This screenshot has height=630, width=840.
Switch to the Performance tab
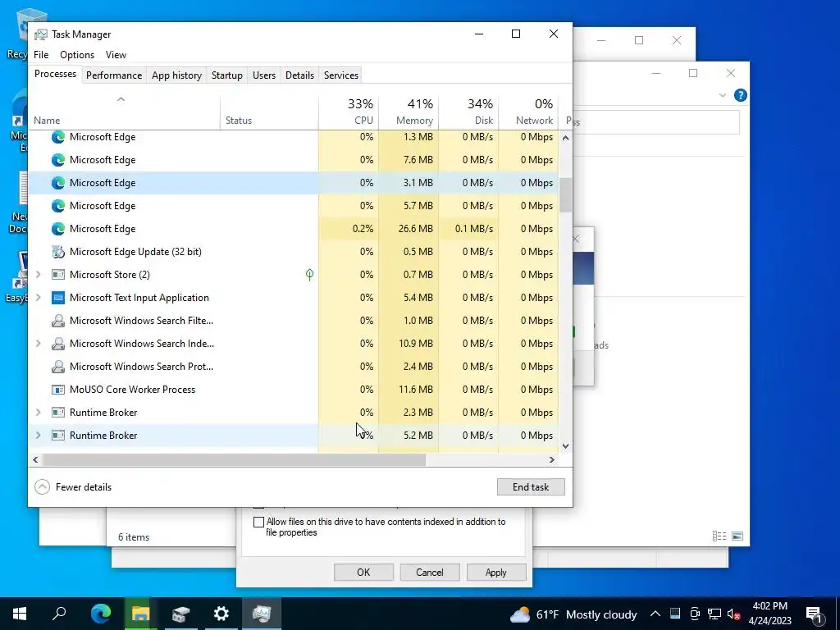(x=114, y=75)
